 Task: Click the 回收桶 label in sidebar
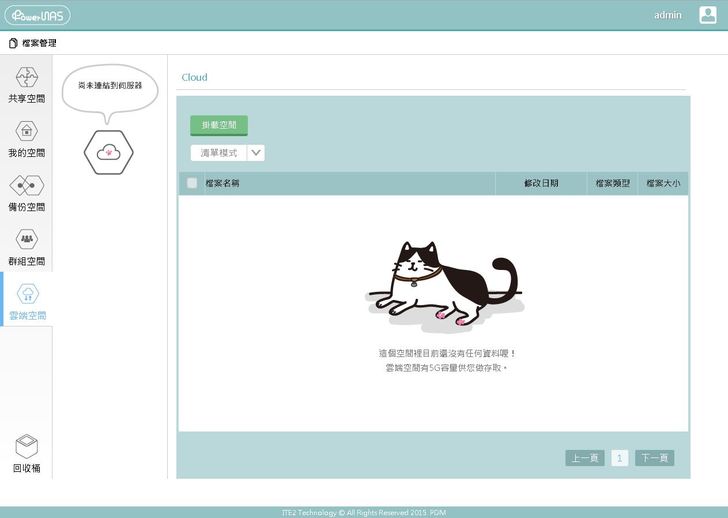click(x=26, y=468)
